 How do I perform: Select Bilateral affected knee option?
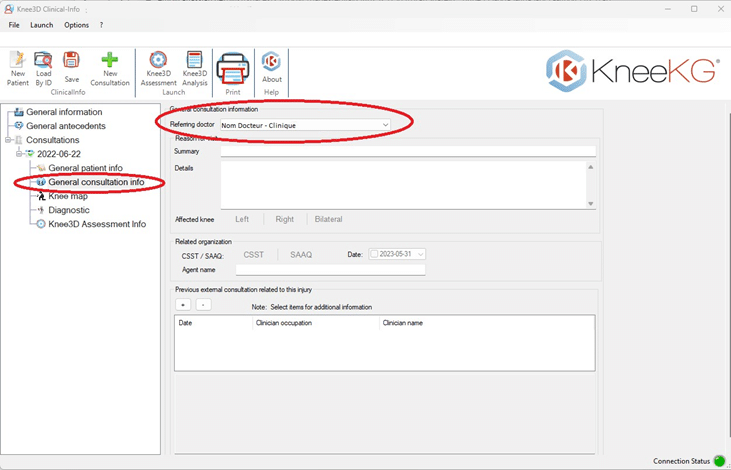point(328,219)
